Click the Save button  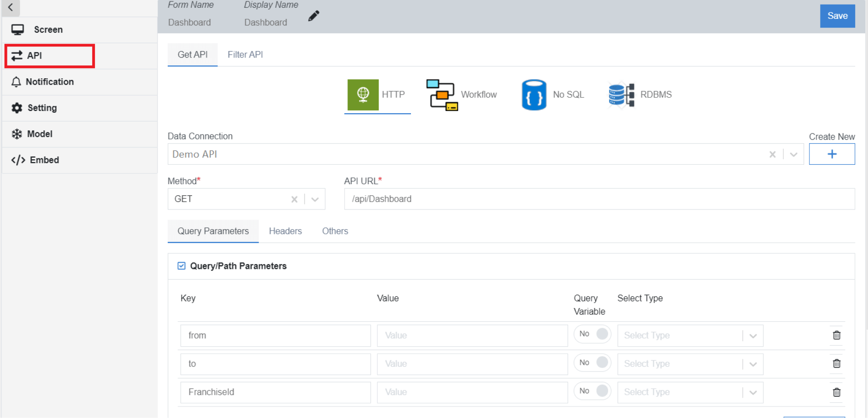pyautogui.click(x=837, y=15)
